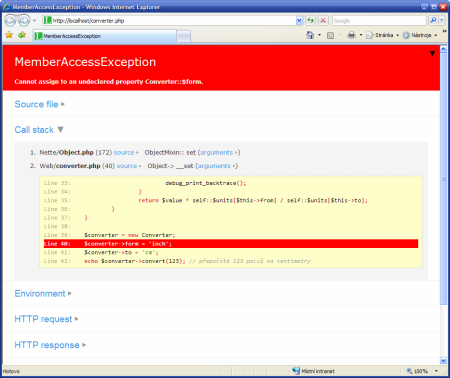Click the Internet Explorer title bar icon
This screenshot has width=450, height=378.
point(6,6)
